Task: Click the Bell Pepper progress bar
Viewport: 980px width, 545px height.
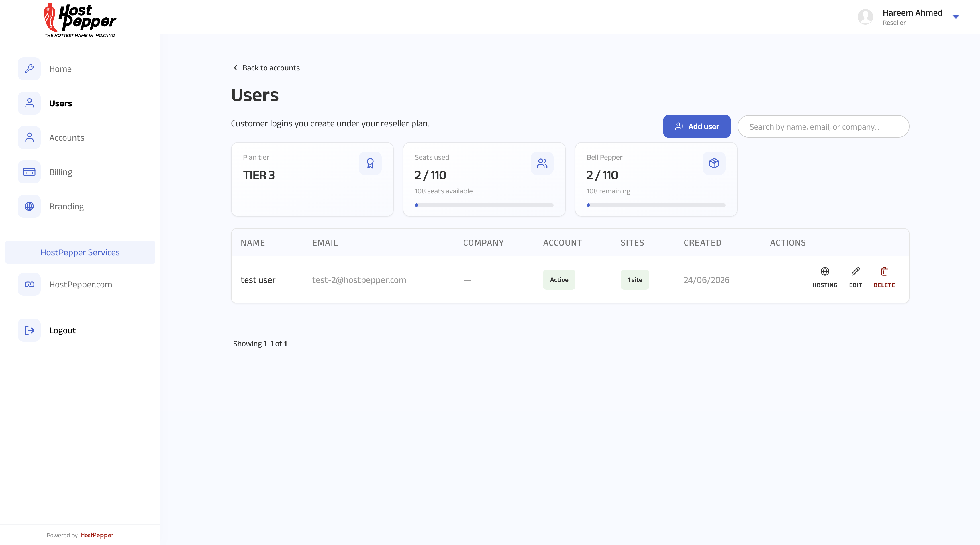Action: [656, 205]
